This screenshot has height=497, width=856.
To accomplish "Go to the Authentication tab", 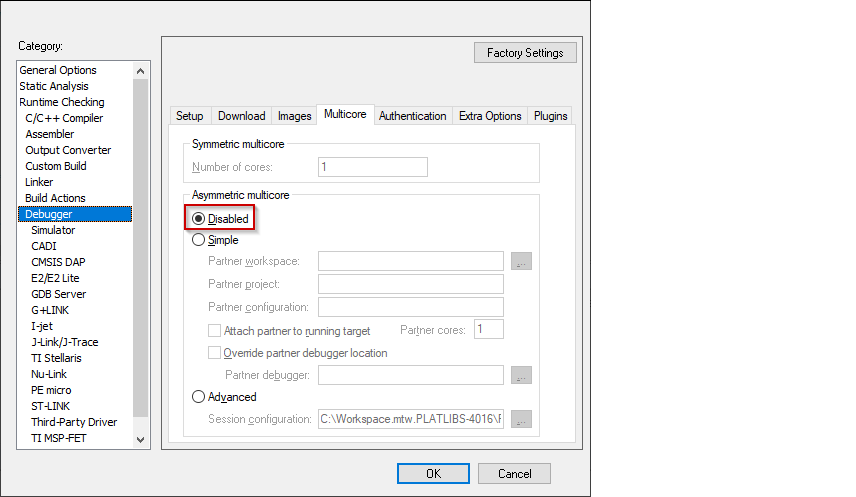I will point(412,116).
